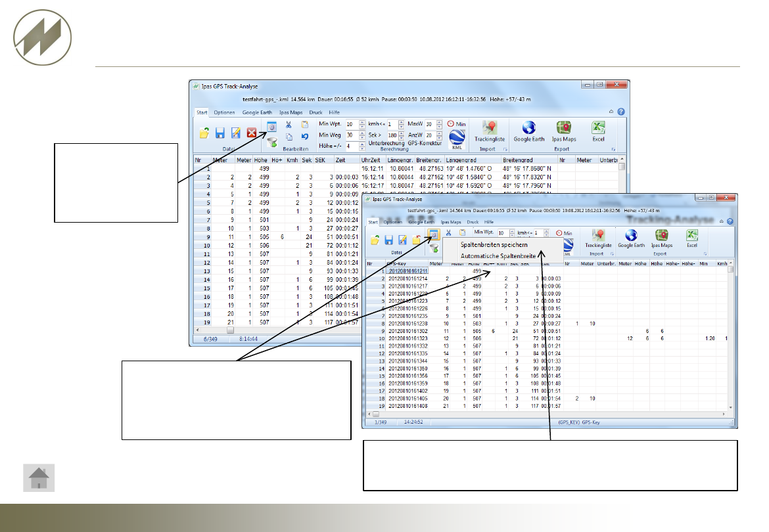Export to Ipas Maps in front window
This screenshot has height=532, width=769.
662,238
